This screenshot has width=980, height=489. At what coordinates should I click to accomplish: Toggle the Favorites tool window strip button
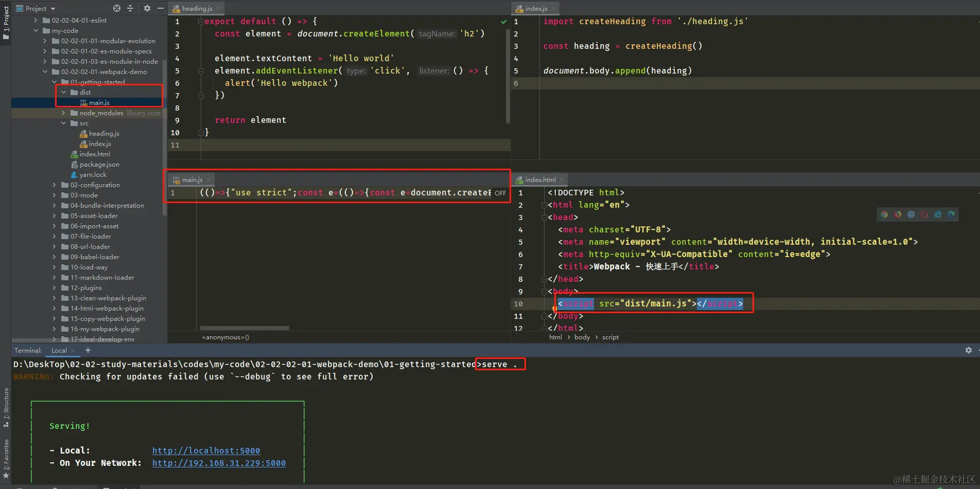[x=6, y=459]
